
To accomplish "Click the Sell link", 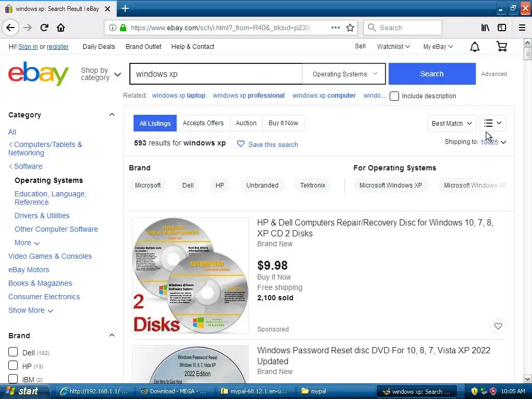I will pyautogui.click(x=360, y=46).
